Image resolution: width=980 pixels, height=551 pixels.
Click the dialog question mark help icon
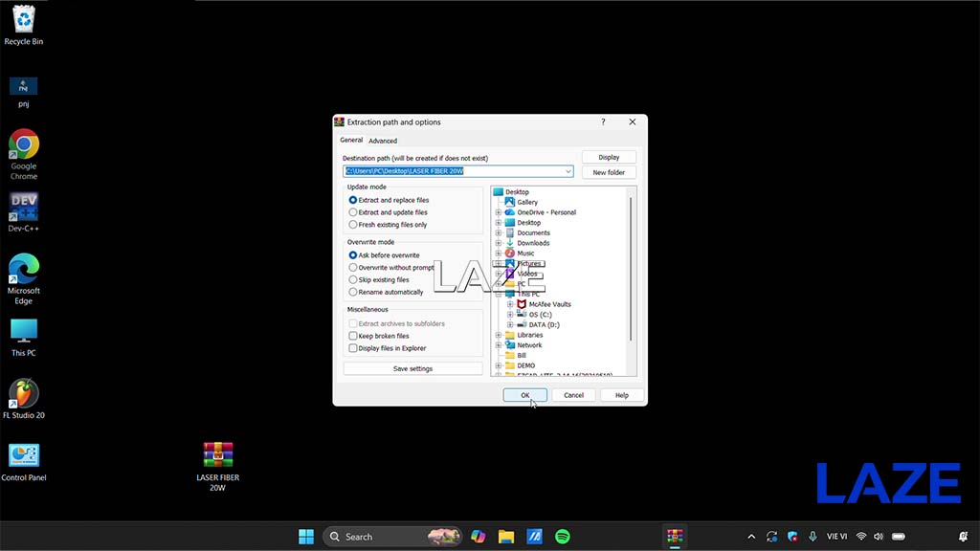click(603, 121)
